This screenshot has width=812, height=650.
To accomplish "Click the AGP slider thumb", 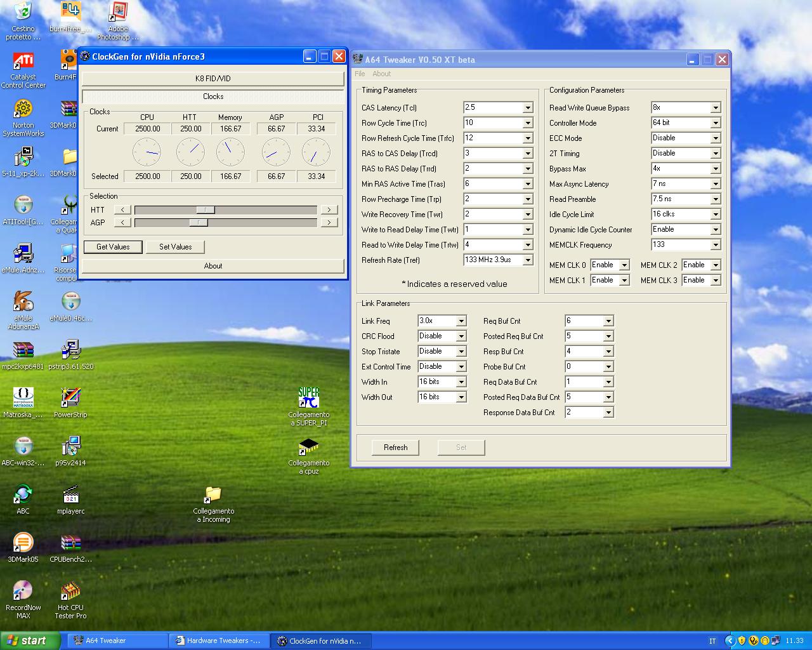I will [x=199, y=222].
